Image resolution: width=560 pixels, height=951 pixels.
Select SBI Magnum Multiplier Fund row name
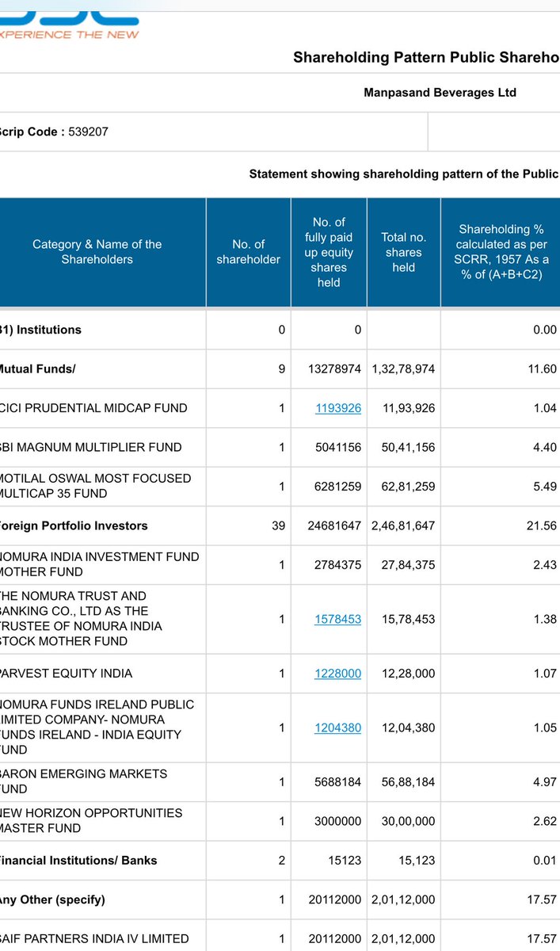coord(91,447)
